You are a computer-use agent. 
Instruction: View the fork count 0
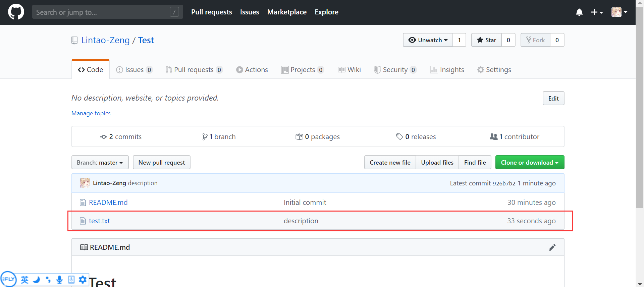click(557, 40)
